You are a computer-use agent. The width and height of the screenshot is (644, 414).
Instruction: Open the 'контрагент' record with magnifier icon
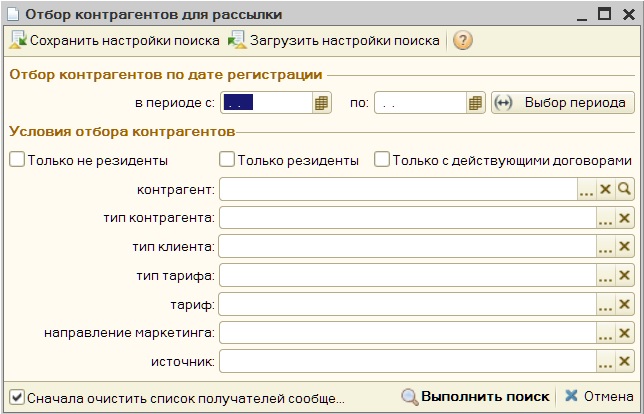(624, 189)
